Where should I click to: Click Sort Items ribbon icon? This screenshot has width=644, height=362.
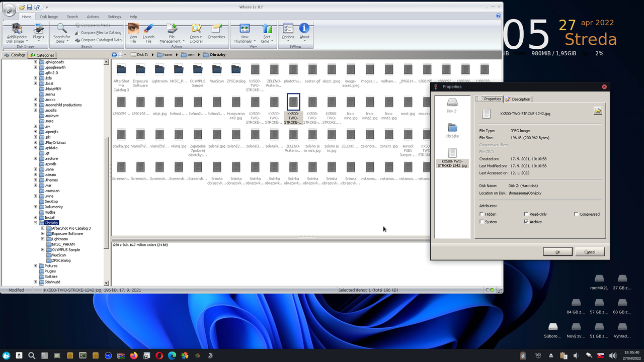coord(267,28)
